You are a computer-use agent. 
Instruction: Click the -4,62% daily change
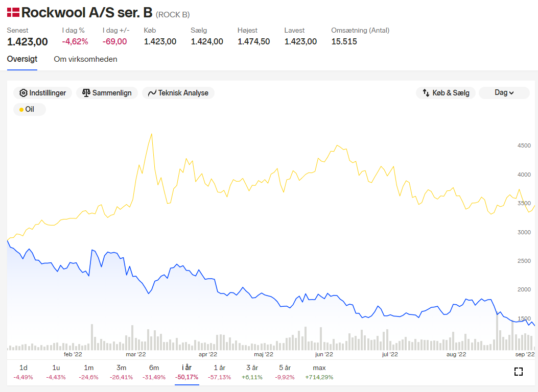[x=75, y=42]
